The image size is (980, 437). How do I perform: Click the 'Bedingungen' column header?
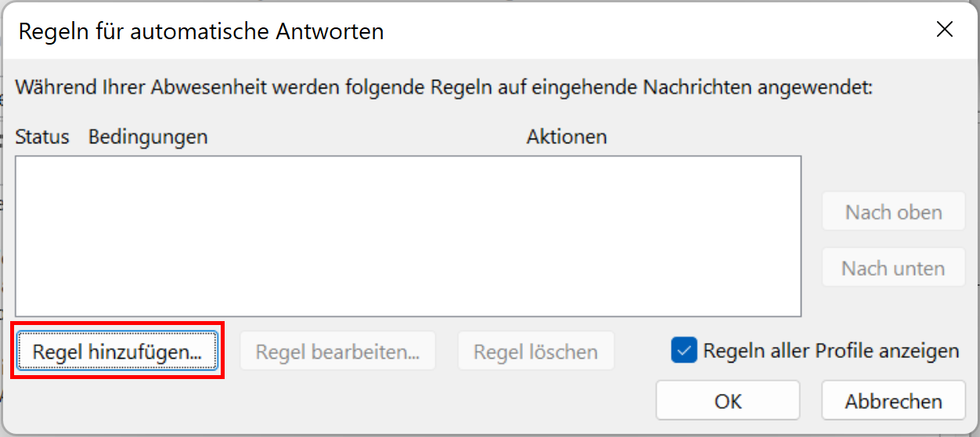[148, 137]
